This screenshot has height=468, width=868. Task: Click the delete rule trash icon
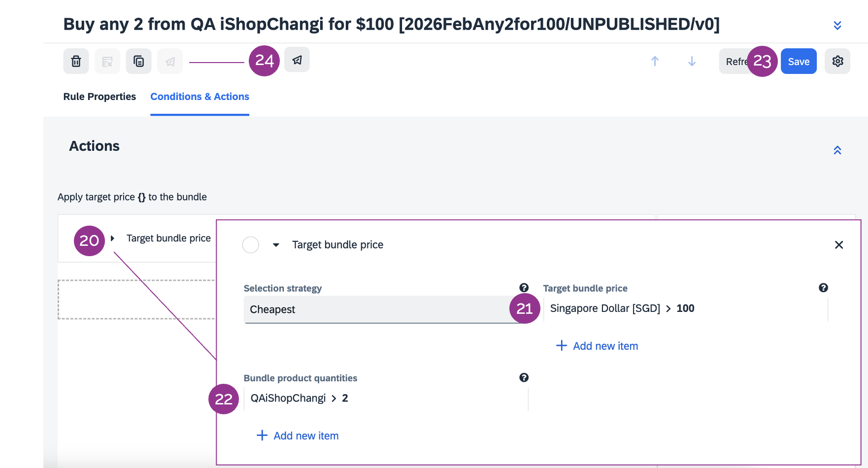click(x=76, y=61)
